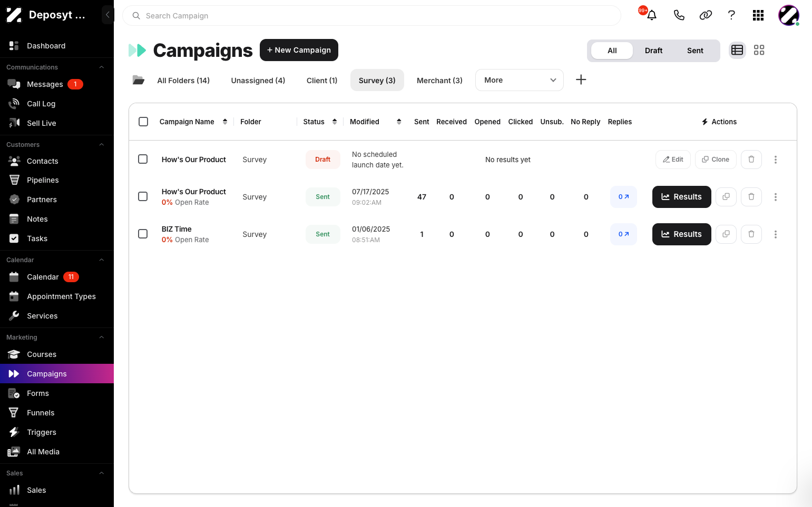The height and width of the screenshot is (507, 812).
Task: Check the sent How's Our Product row
Action: click(143, 196)
